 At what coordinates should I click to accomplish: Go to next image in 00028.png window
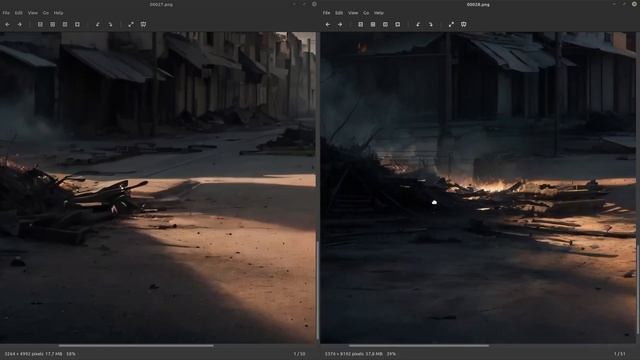[340, 24]
